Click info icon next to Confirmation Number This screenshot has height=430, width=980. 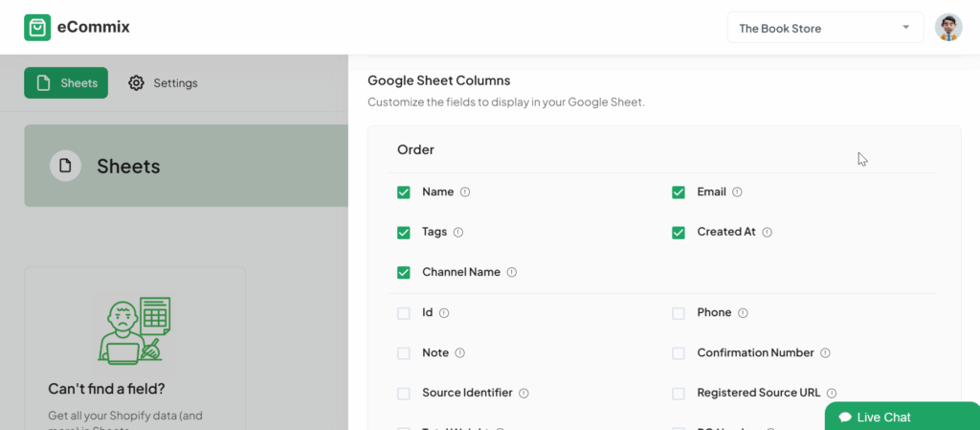825,352
